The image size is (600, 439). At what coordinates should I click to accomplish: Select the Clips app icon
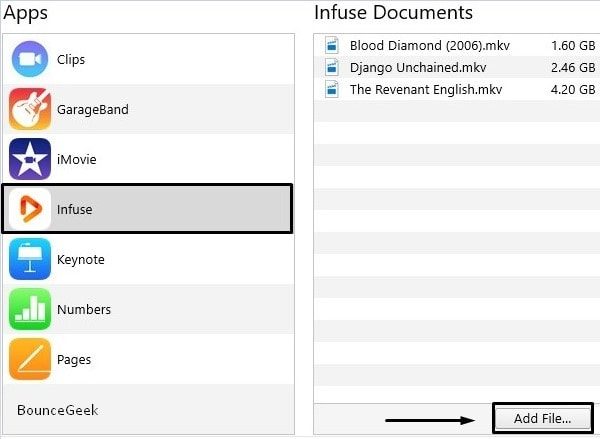click(30, 59)
